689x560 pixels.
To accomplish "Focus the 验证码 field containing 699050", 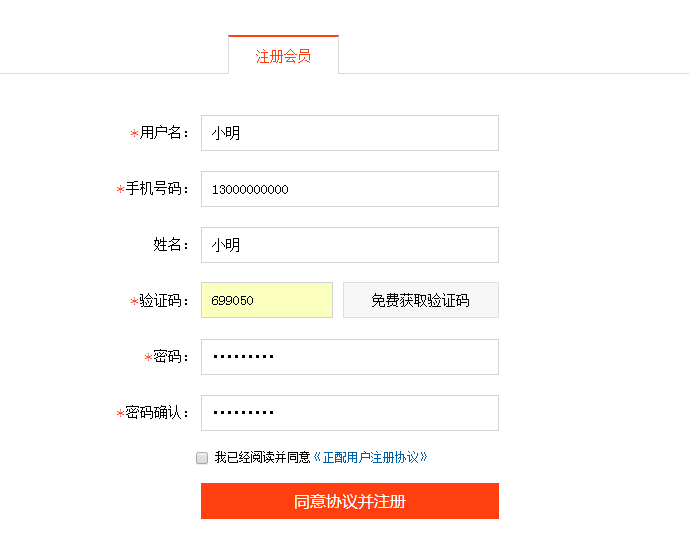I will click(x=266, y=300).
